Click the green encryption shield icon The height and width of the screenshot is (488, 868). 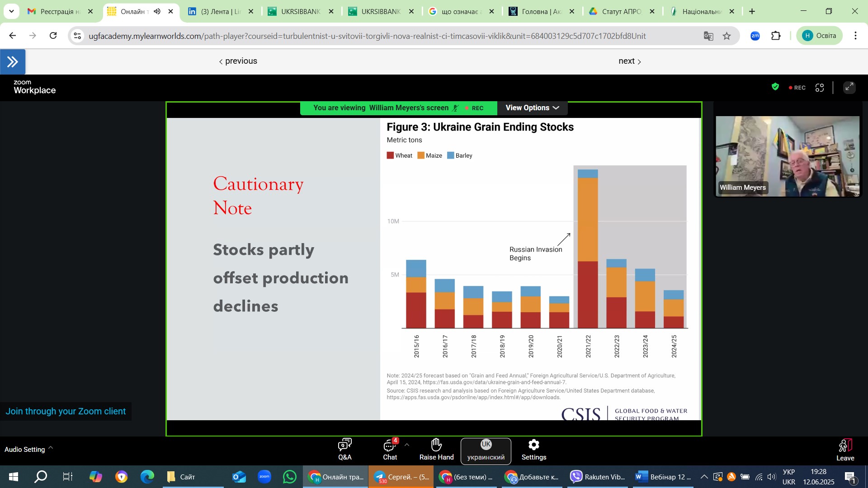pyautogui.click(x=775, y=87)
